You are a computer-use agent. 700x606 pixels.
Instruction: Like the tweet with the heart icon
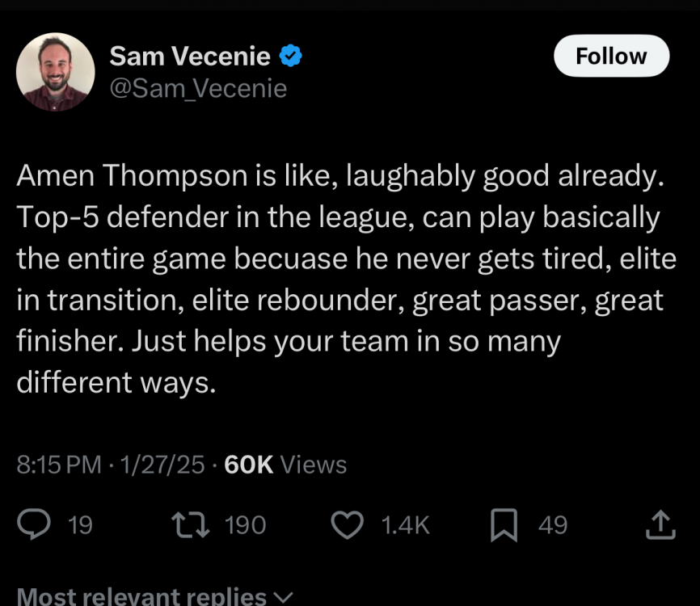tap(348, 525)
